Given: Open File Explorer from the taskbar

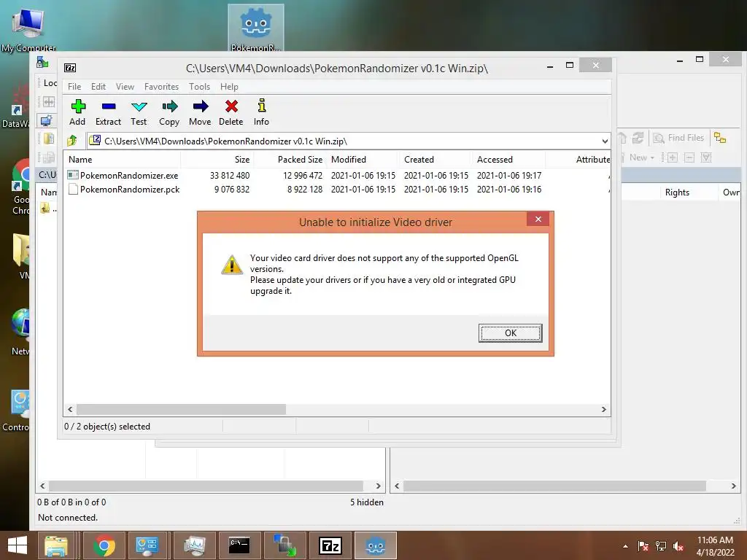Looking at the screenshot, I should pos(56,545).
